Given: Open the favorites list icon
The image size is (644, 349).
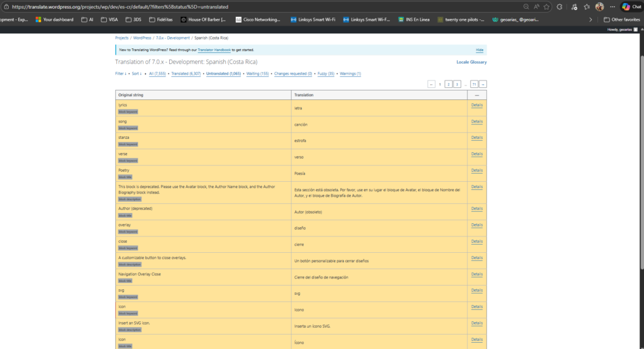Looking at the screenshot, I should pyautogui.click(x=586, y=6).
